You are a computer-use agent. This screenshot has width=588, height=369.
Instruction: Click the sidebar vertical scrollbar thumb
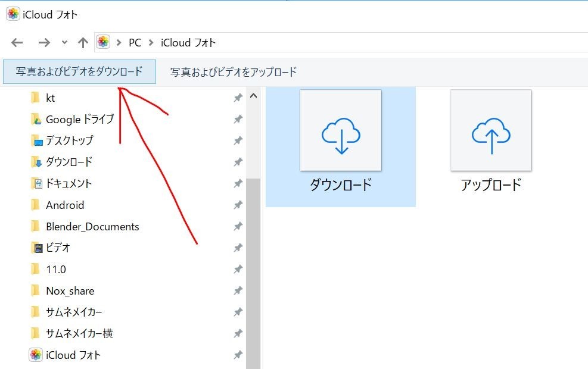[x=254, y=273]
